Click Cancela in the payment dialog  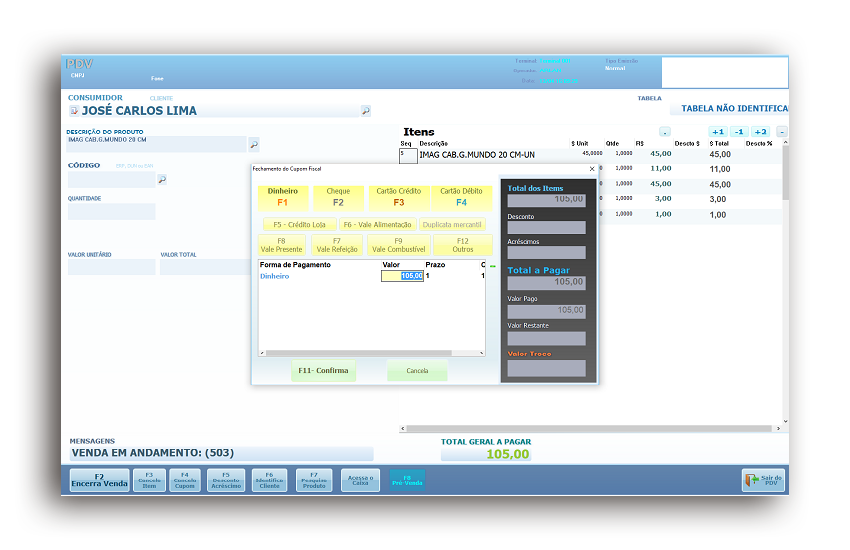tap(417, 371)
